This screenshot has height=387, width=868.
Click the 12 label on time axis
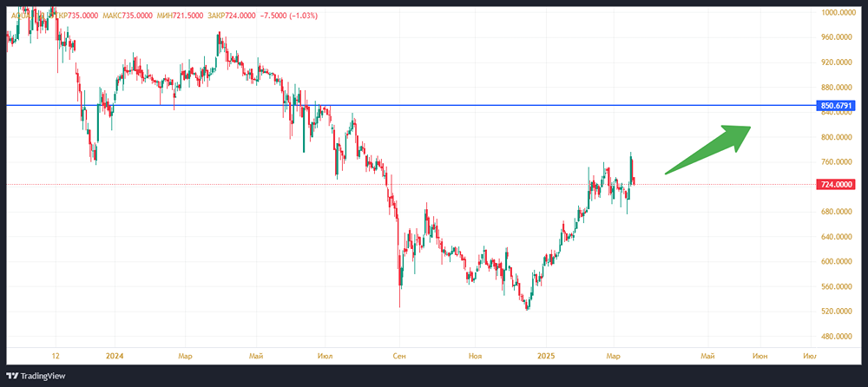(55, 356)
